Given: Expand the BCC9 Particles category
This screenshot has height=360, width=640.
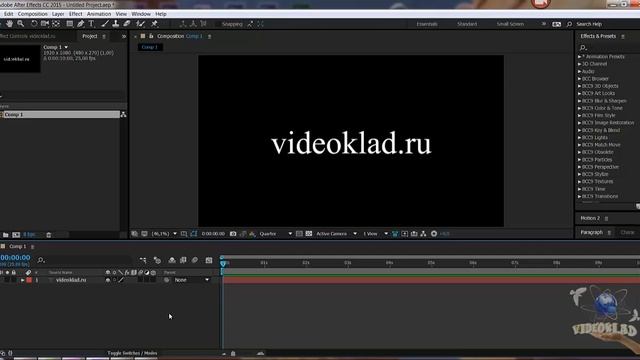Looking at the screenshot, I should pyautogui.click(x=580, y=160).
